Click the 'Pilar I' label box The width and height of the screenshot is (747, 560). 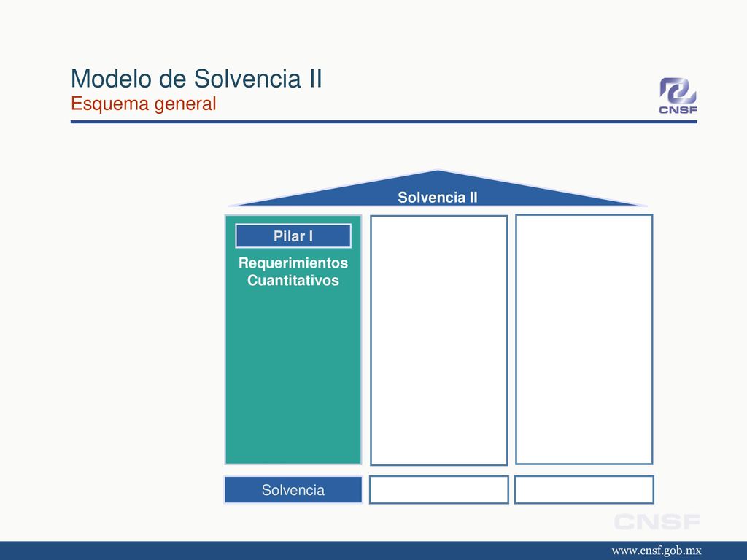point(293,236)
